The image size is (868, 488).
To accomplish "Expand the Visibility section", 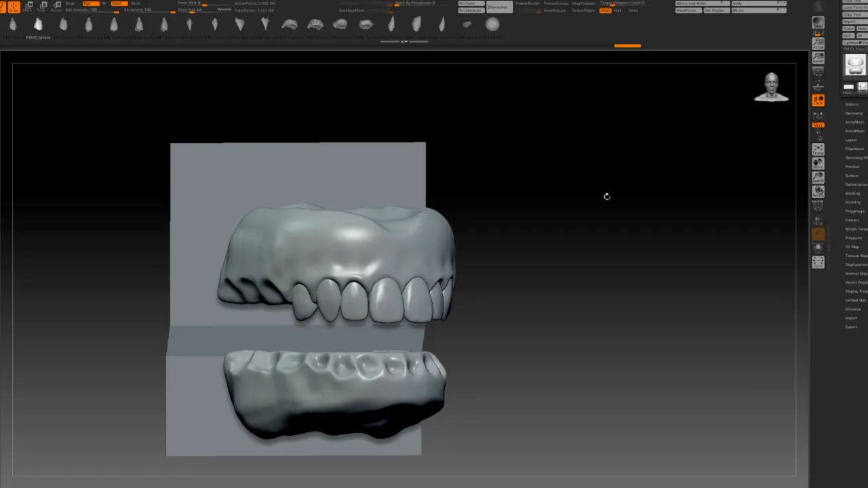I will (x=852, y=202).
